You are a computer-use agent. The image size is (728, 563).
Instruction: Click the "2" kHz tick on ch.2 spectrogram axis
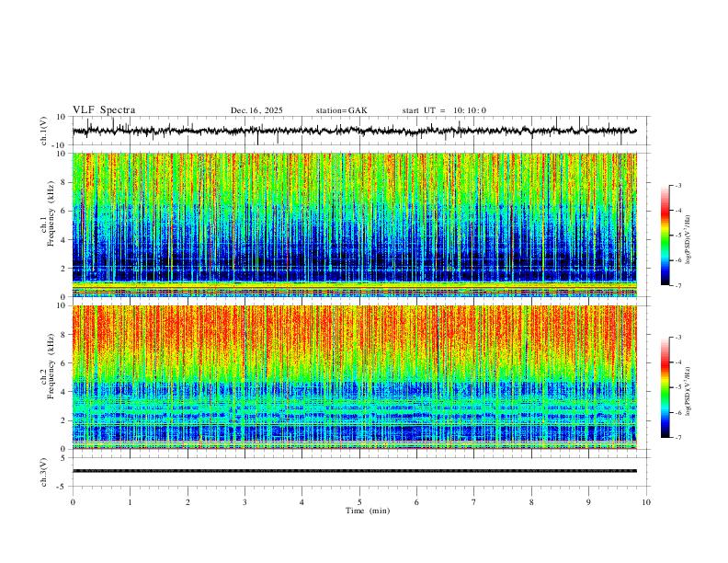pyautogui.click(x=64, y=420)
